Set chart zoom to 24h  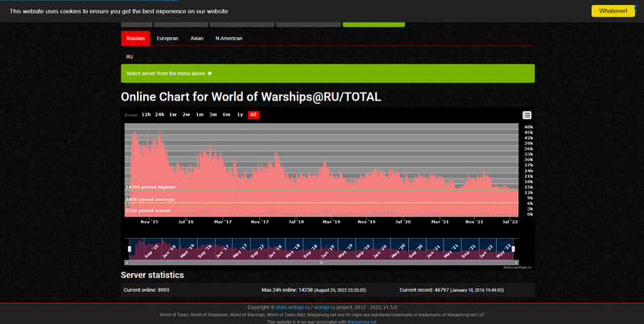159,115
